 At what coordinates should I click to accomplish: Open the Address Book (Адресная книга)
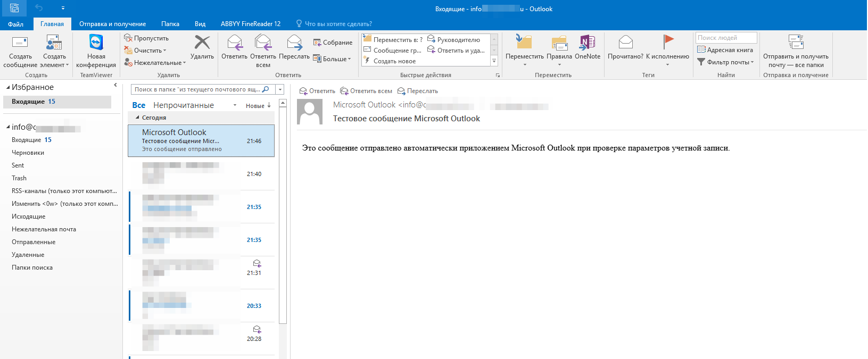[x=725, y=50]
